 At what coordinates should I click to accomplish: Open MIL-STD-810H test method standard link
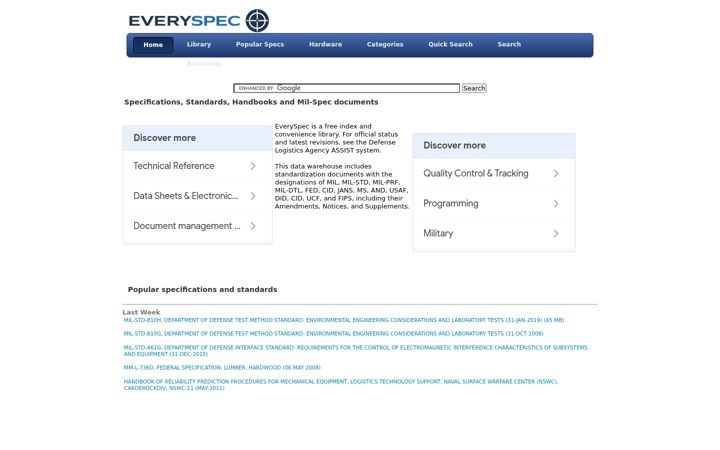(x=343, y=320)
